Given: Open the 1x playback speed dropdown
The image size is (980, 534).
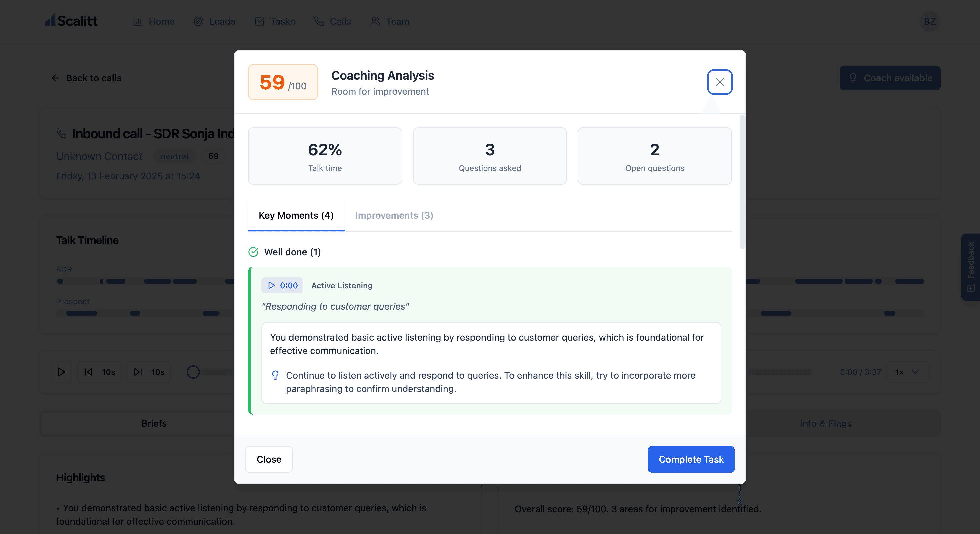Looking at the screenshot, I should coord(907,372).
